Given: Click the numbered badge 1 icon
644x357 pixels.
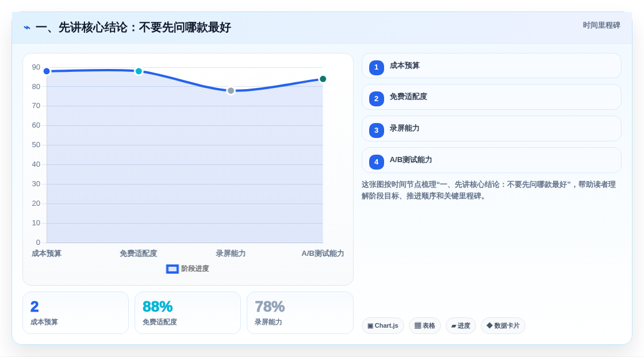Looking at the screenshot, I should click(376, 67).
